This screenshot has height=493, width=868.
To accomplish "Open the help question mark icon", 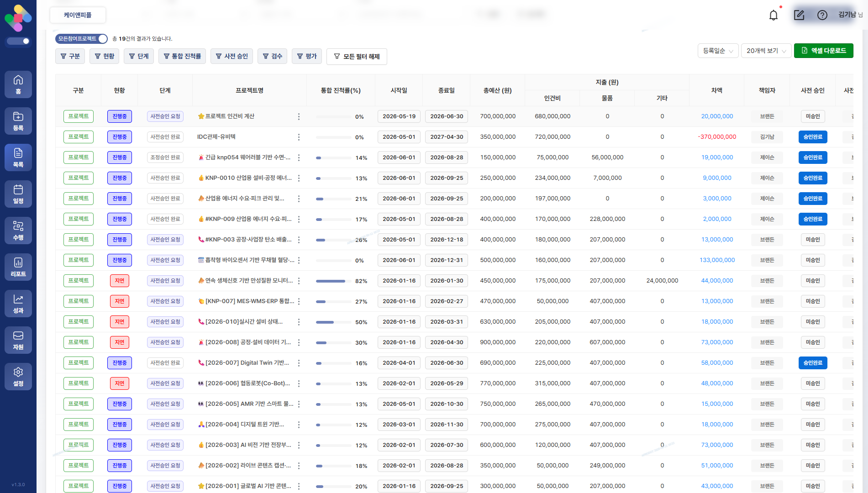I will (x=822, y=15).
